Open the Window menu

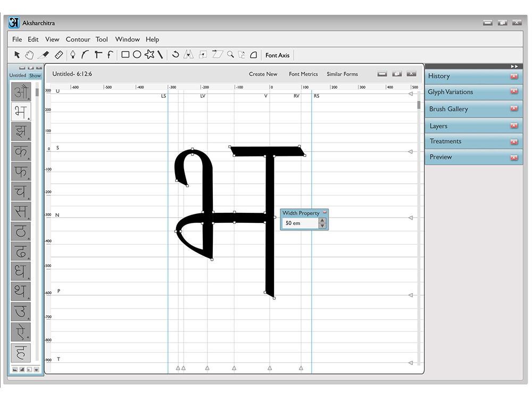coord(127,39)
